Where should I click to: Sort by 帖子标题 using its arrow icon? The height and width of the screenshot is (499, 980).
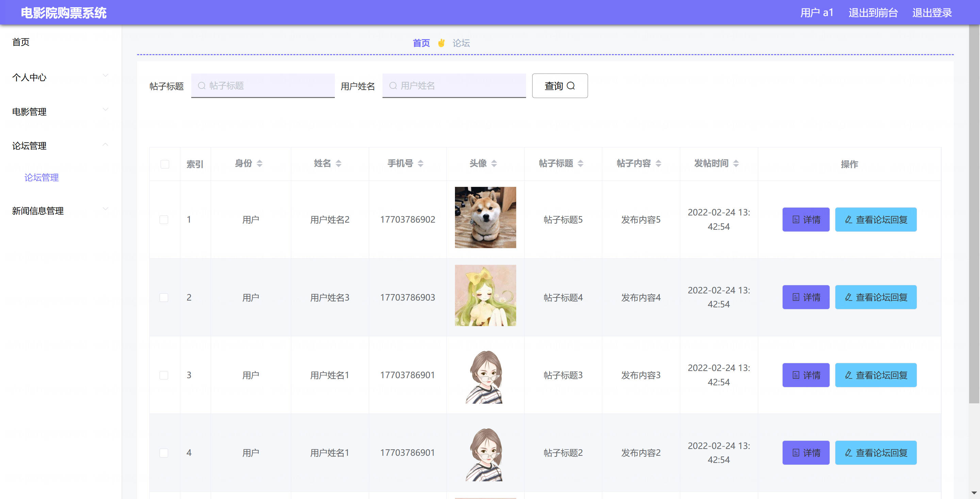click(x=580, y=163)
